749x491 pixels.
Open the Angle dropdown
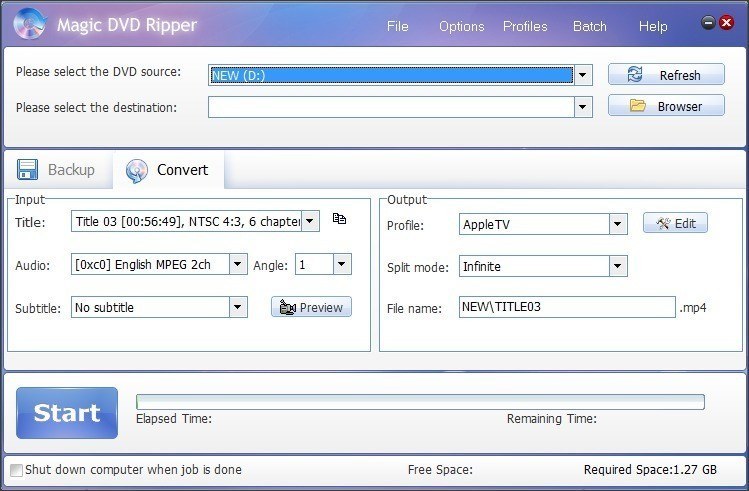[x=342, y=264]
